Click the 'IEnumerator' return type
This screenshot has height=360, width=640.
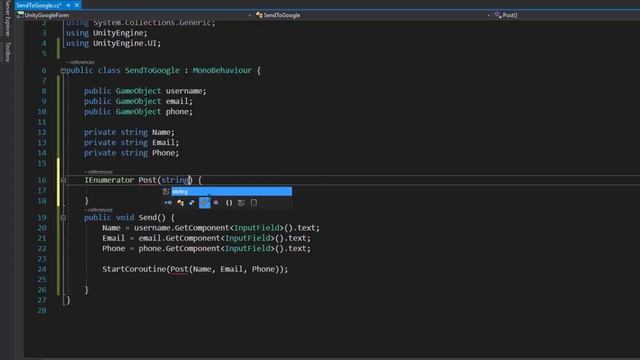click(x=109, y=180)
